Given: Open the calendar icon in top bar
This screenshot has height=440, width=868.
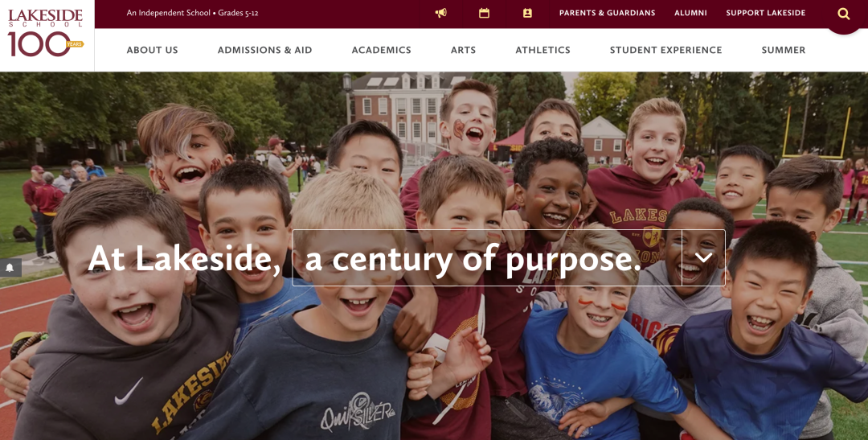Looking at the screenshot, I should click(484, 13).
